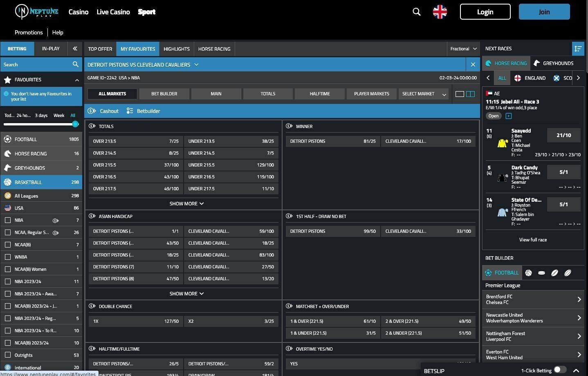The image size is (588, 376).
Task: Show more Asian Handicap markets
Action: coord(186,294)
